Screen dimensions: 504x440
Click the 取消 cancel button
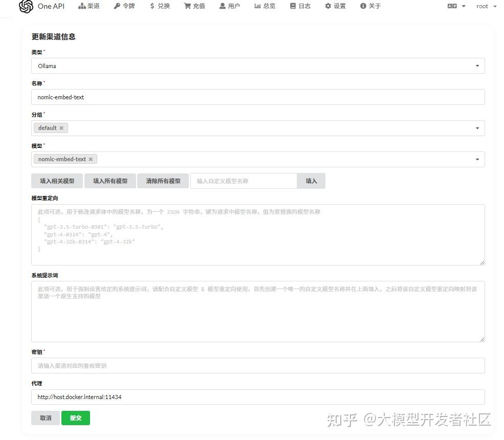click(46, 418)
